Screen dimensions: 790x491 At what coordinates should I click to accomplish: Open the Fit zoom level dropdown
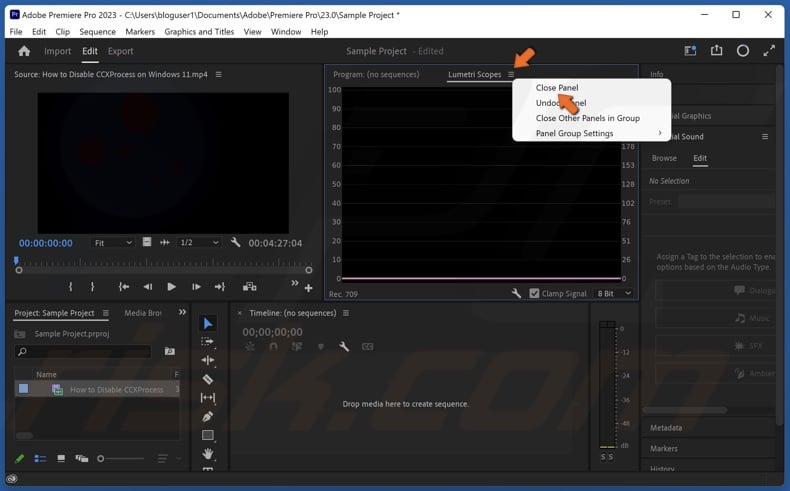113,243
